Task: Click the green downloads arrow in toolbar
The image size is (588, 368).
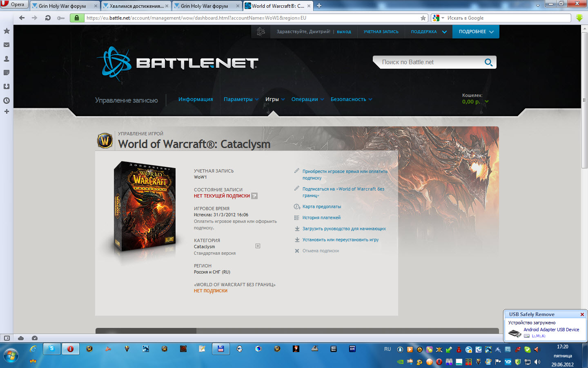Action: [579, 18]
